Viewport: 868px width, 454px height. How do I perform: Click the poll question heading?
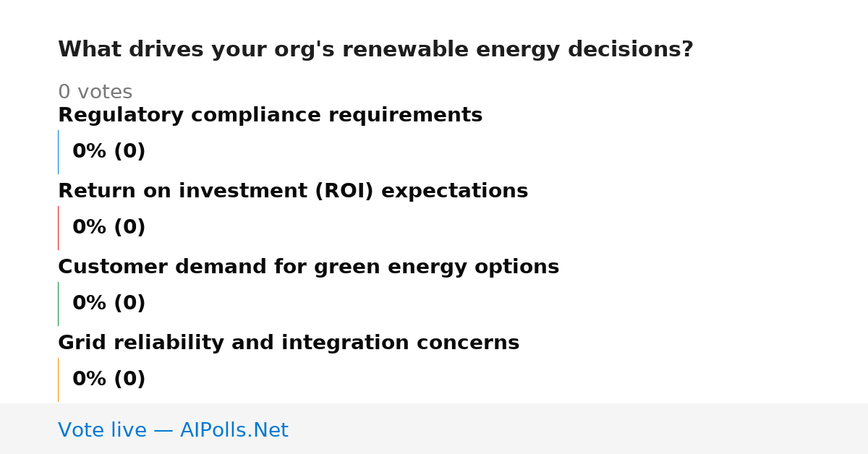(375, 50)
